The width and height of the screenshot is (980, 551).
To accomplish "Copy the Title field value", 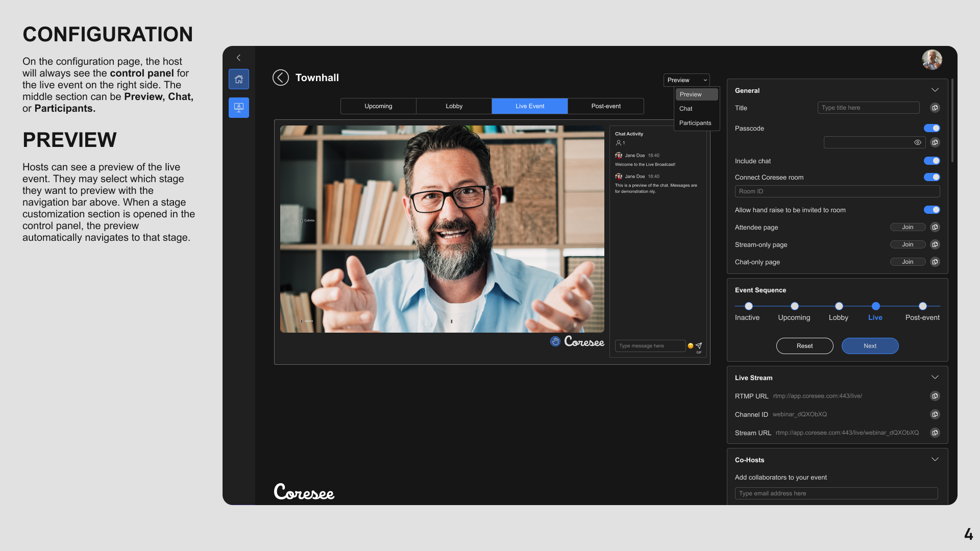I will 935,108.
